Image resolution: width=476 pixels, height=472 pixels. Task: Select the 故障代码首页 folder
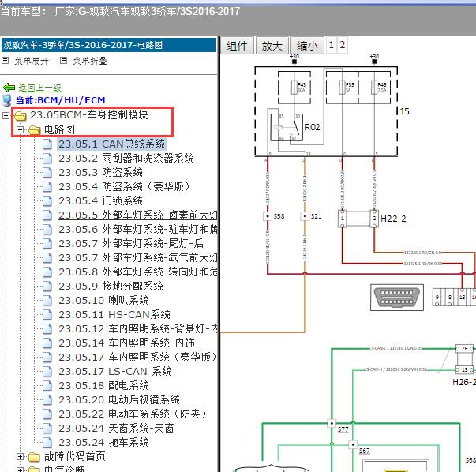75,456
